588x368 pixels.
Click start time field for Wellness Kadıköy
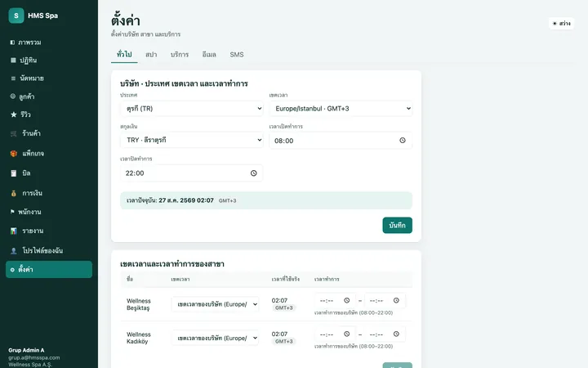coord(335,334)
